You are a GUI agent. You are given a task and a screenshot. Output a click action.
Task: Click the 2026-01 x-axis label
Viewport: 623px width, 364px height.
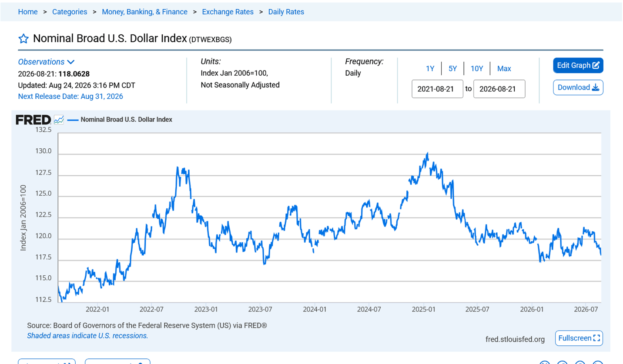pos(532,309)
